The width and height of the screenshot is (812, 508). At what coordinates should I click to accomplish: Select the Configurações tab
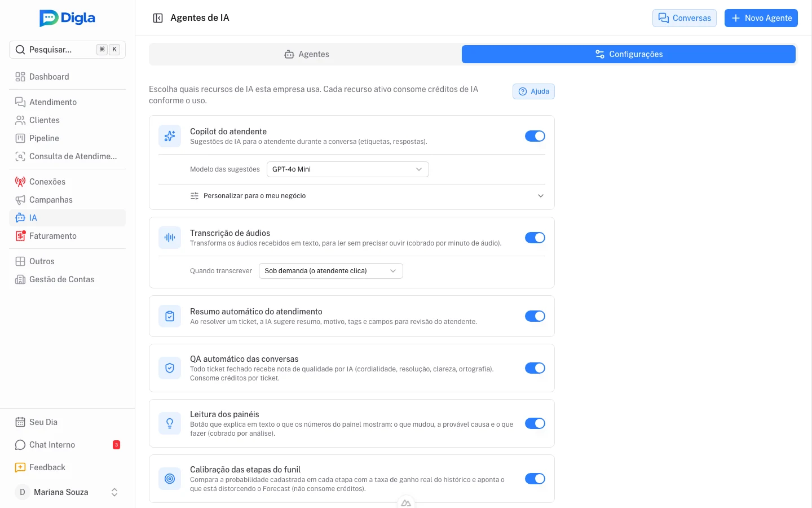coord(629,54)
